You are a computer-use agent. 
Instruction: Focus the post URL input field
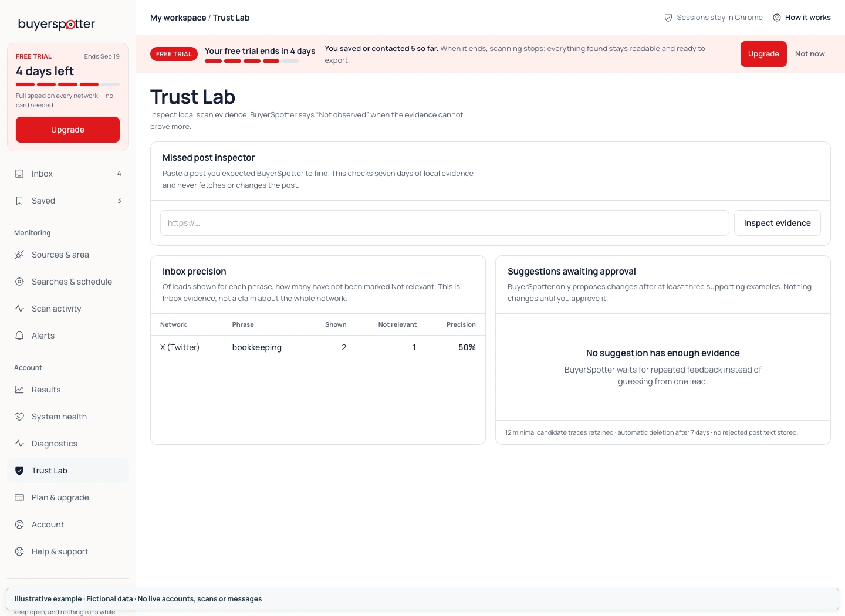[x=444, y=223]
